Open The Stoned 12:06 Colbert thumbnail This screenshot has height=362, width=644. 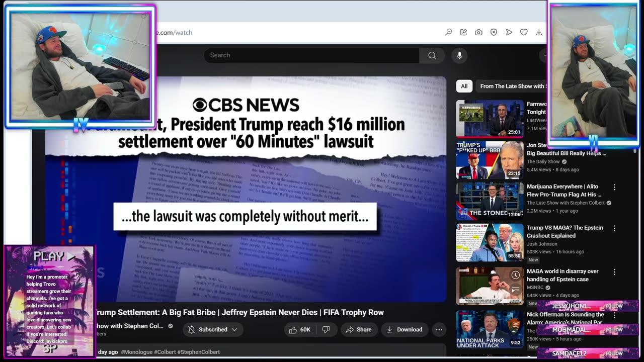(490, 201)
